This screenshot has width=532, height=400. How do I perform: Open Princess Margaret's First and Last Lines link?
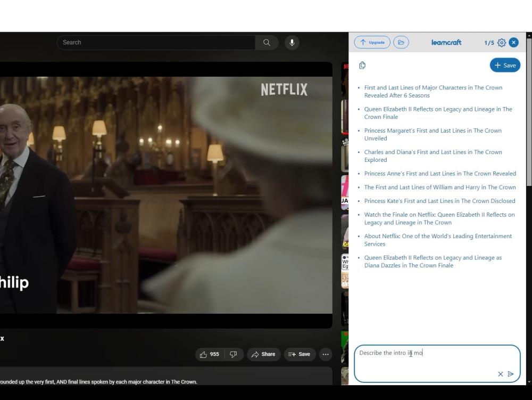click(433, 134)
